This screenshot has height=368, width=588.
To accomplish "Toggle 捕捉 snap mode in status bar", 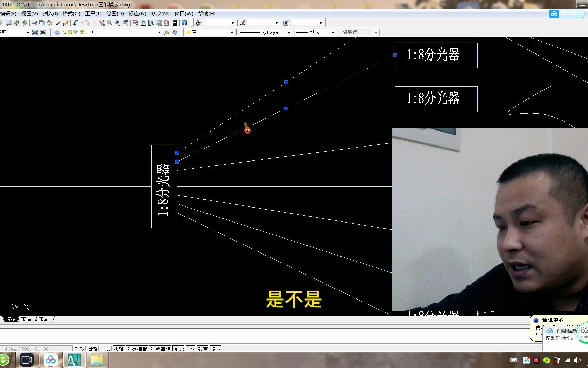I will (x=80, y=349).
